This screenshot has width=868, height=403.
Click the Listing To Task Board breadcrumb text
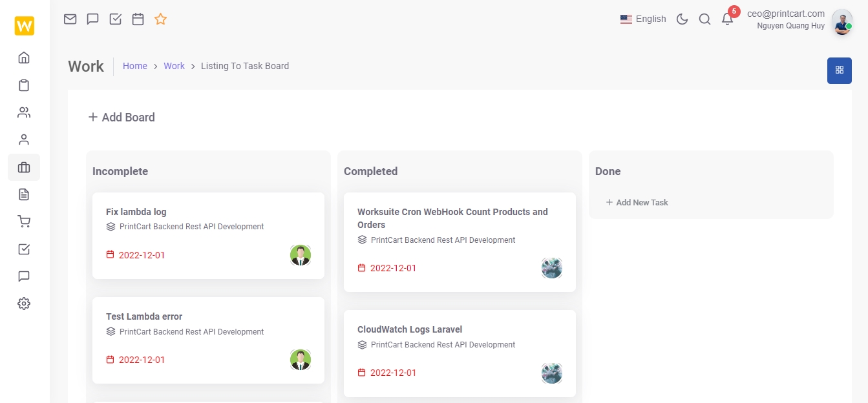[x=245, y=66]
